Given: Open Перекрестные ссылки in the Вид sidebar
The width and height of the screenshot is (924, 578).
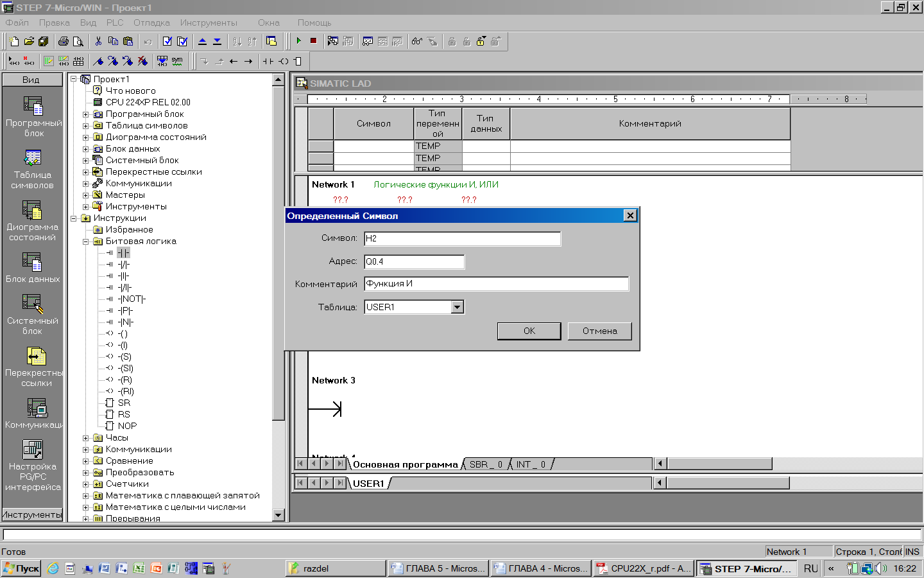Looking at the screenshot, I should tap(35, 366).
